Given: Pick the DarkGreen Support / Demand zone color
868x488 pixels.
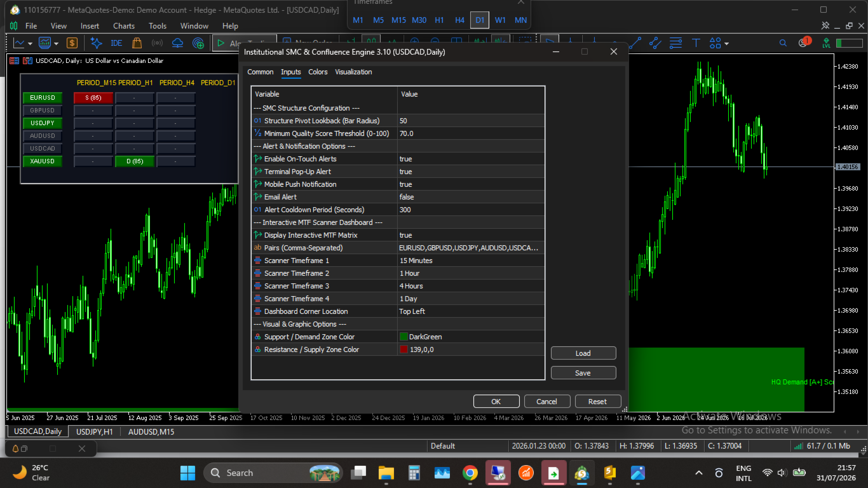Looking at the screenshot, I should point(471,337).
